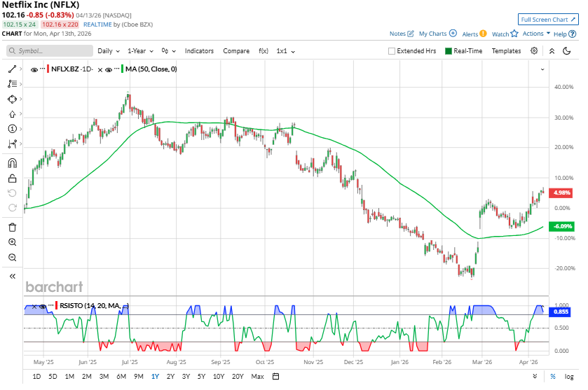This screenshot has height=390, width=588.
Task: Select the 6M time range tab
Action: click(121, 377)
